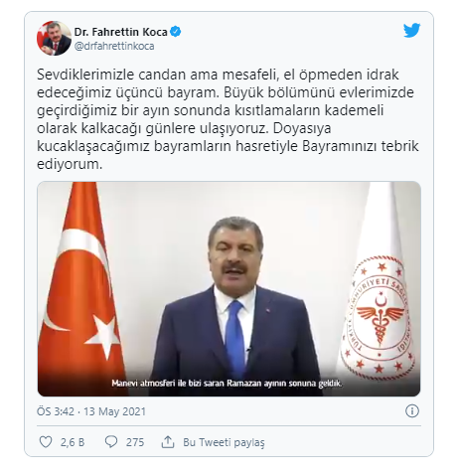
Task: Click the video subtitle about Ramazan
Action: click(x=227, y=384)
